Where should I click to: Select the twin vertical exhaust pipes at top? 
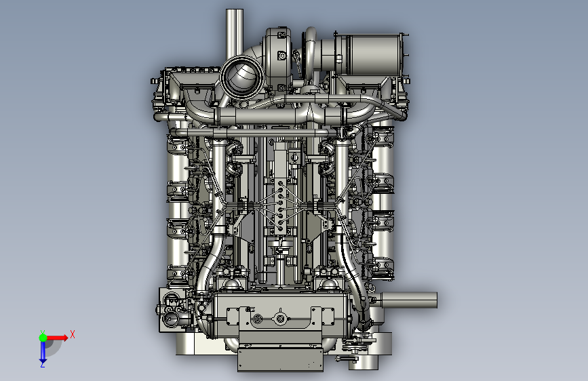pos(235,33)
